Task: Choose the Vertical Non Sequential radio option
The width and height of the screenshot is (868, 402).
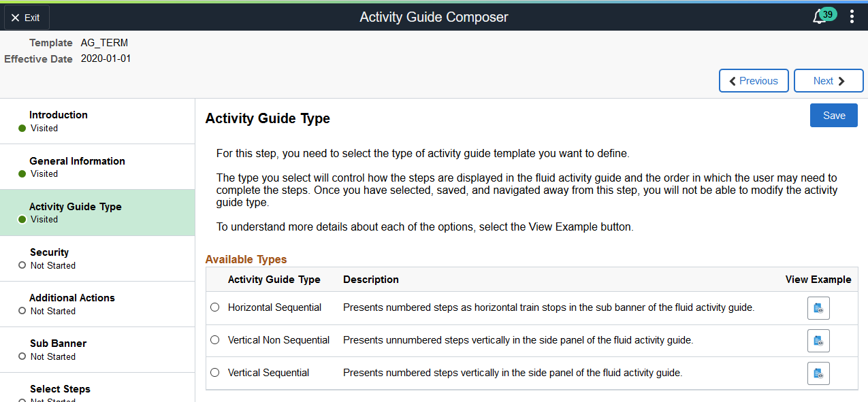Action: pyautogui.click(x=215, y=340)
